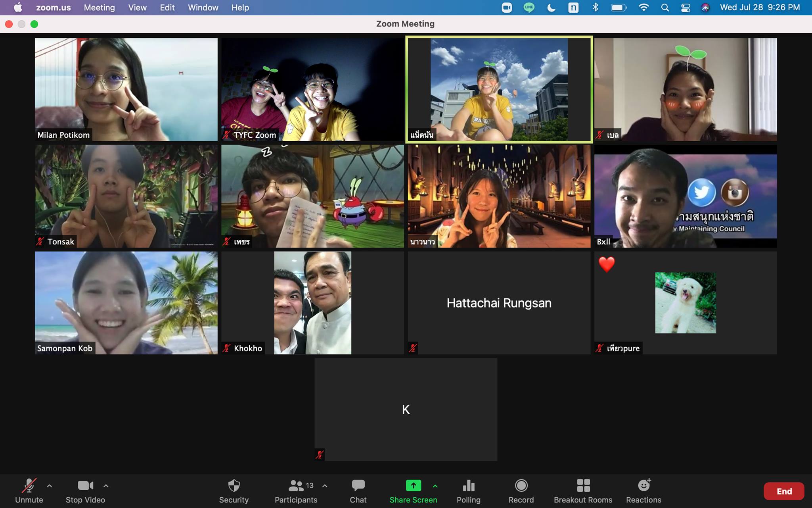Viewport: 812px width, 508px height.
Task: Expand share options arrow beside Share Screen
Action: 435,486
